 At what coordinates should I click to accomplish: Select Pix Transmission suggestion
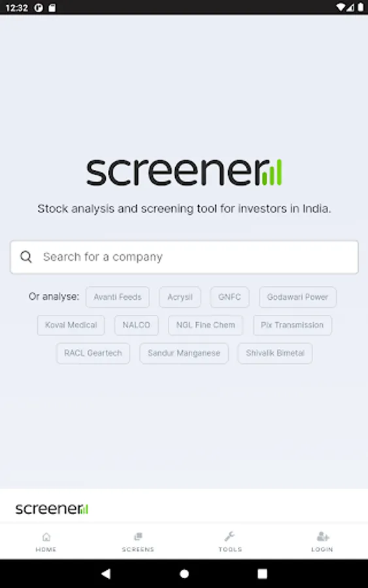292,325
